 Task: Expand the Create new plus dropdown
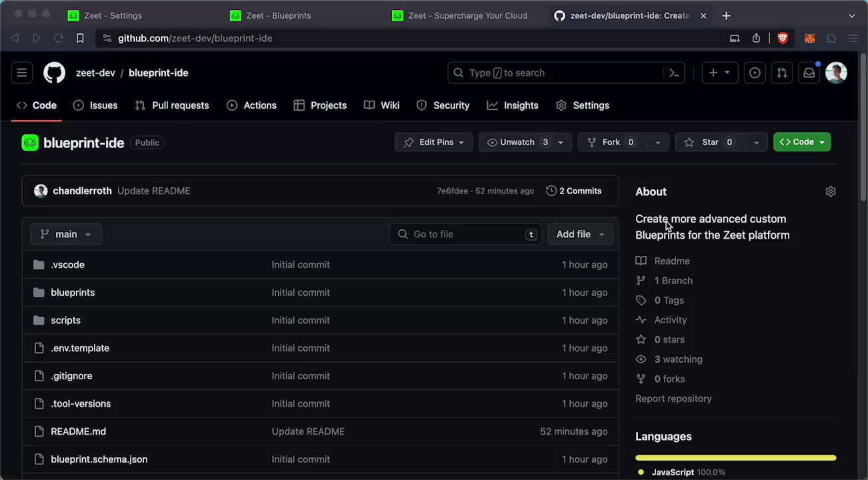pos(720,73)
